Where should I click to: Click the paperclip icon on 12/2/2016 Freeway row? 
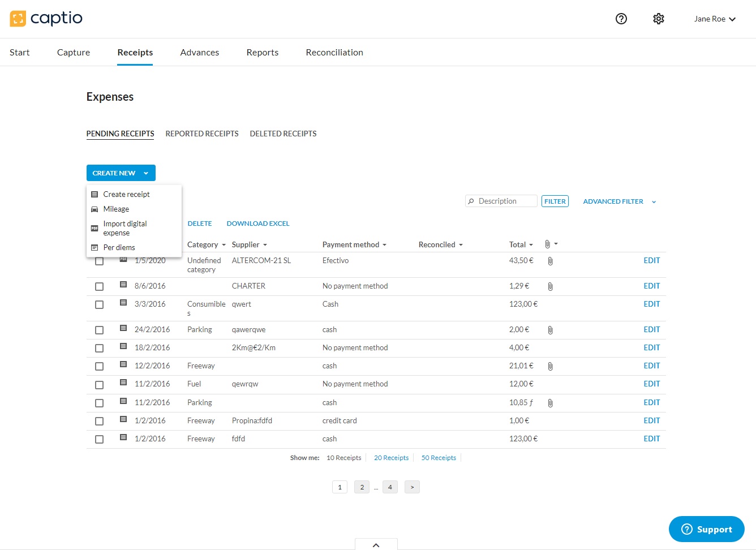[x=550, y=366]
